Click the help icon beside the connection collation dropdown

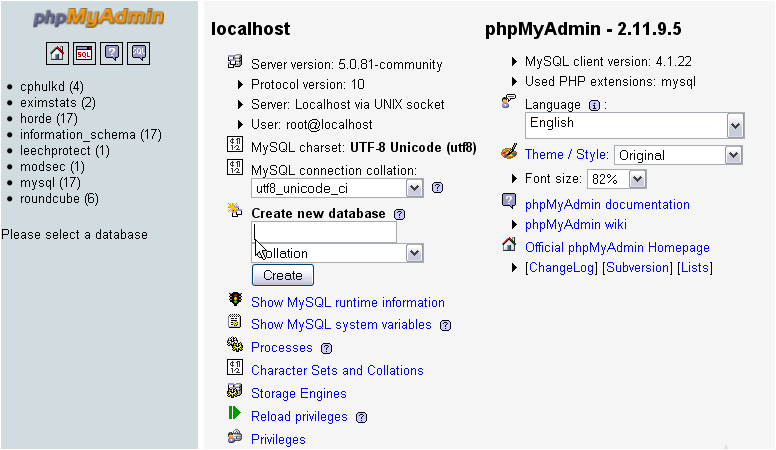tap(437, 188)
